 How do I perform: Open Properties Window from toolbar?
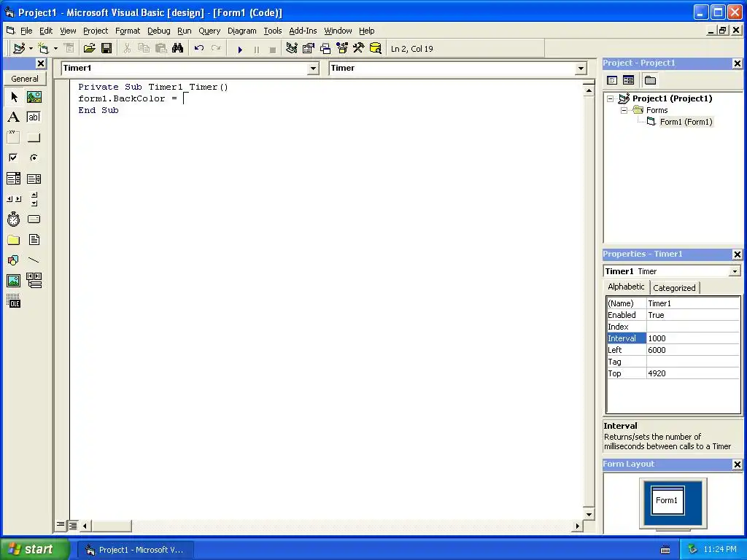pyautogui.click(x=309, y=49)
